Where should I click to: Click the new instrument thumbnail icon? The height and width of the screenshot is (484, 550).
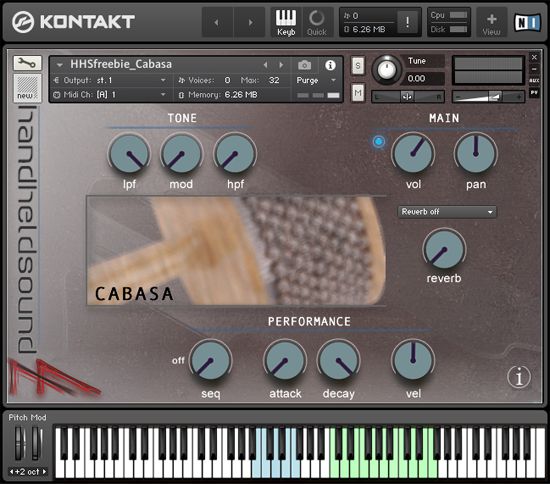tap(27, 88)
